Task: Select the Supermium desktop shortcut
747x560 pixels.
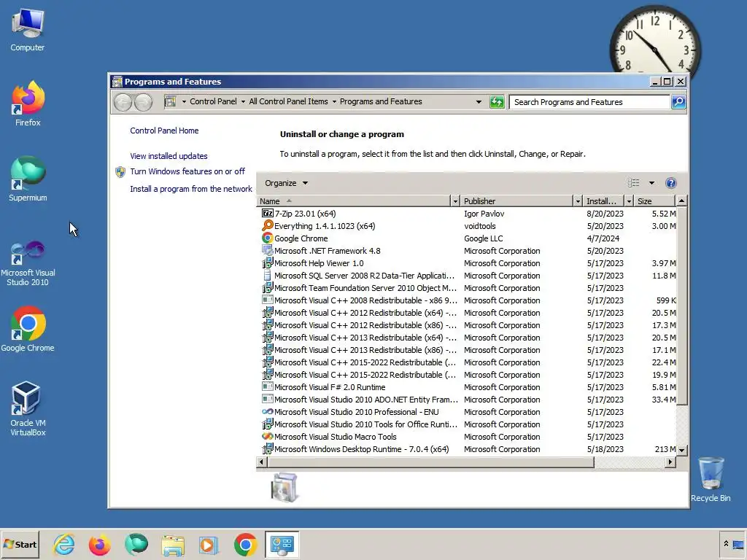Action: [x=28, y=179]
